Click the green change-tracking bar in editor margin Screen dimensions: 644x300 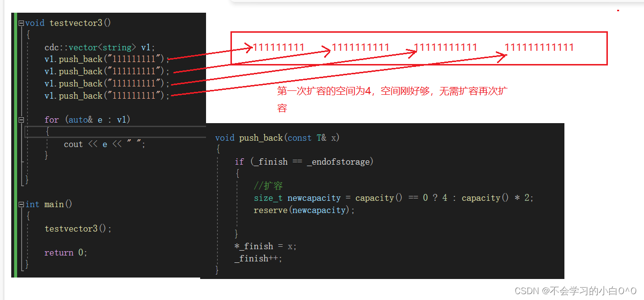click(x=15, y=147)
